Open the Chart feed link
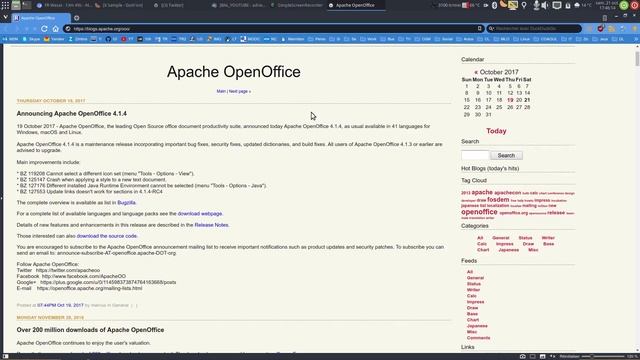 point(473,320)
